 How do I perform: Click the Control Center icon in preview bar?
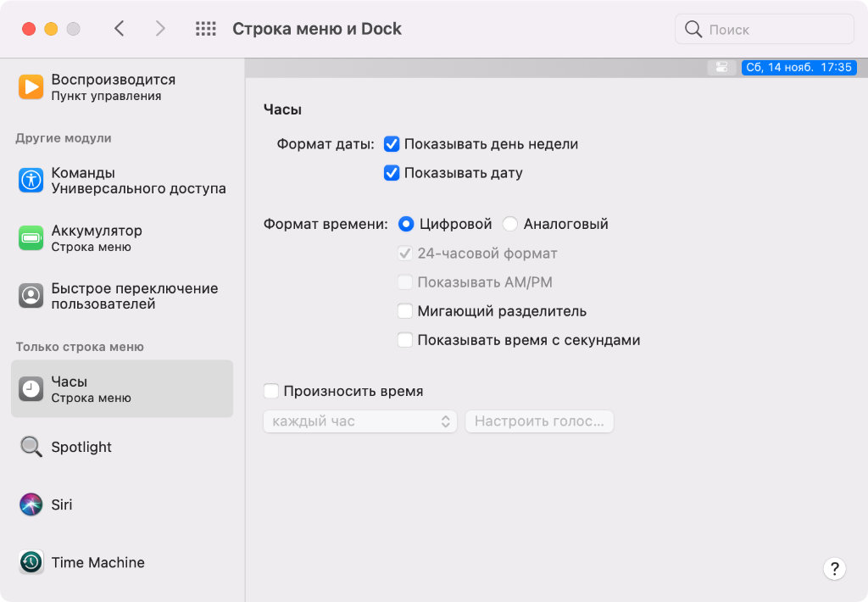[x=722, y=67]
